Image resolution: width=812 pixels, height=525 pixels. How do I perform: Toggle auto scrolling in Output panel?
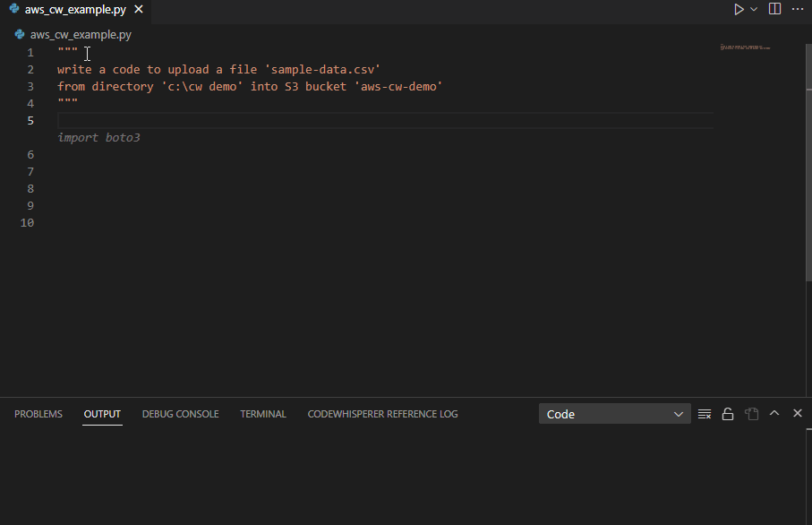pyautogui.click(x=728, y=413)
